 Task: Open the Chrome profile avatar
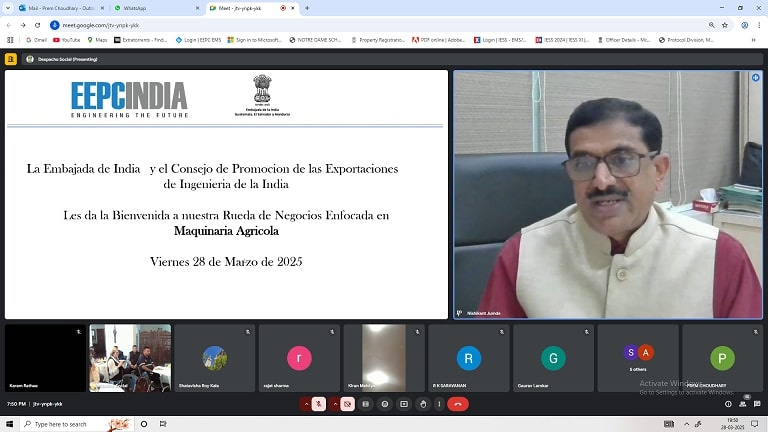point(744,25)
